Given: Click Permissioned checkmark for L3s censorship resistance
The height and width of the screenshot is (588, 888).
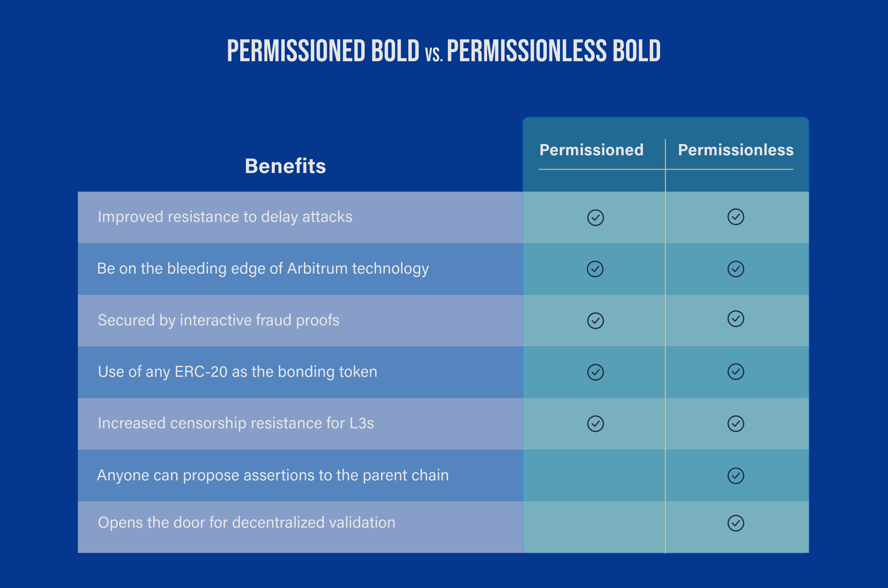Looking at the screenshot, I should click(x=595, y=424).
